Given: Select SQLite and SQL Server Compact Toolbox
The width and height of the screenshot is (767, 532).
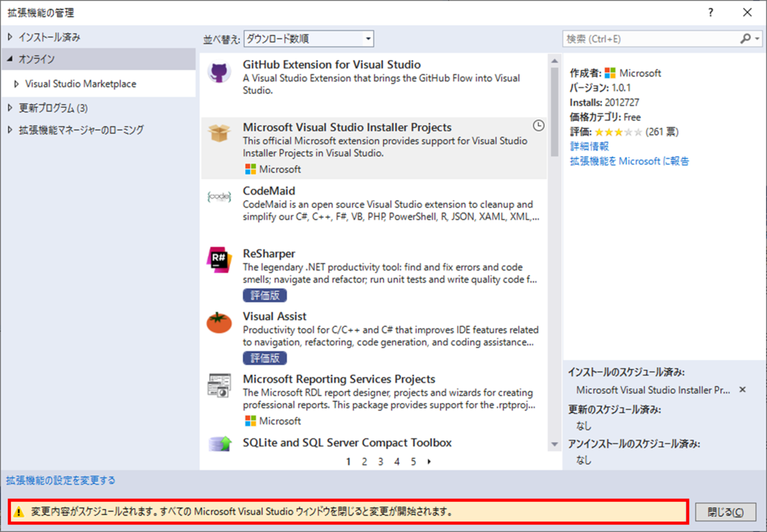Looking at the screenshot, I should (347, 442).
